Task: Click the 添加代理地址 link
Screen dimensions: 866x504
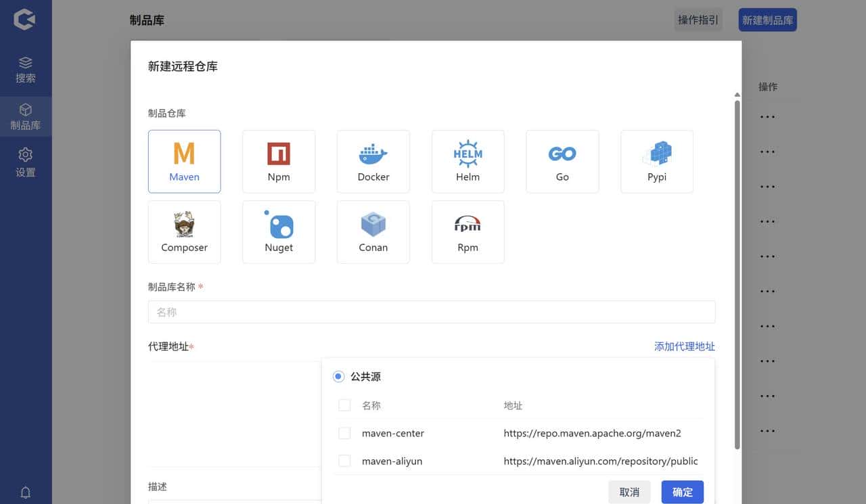Action: tap(684, 346)
